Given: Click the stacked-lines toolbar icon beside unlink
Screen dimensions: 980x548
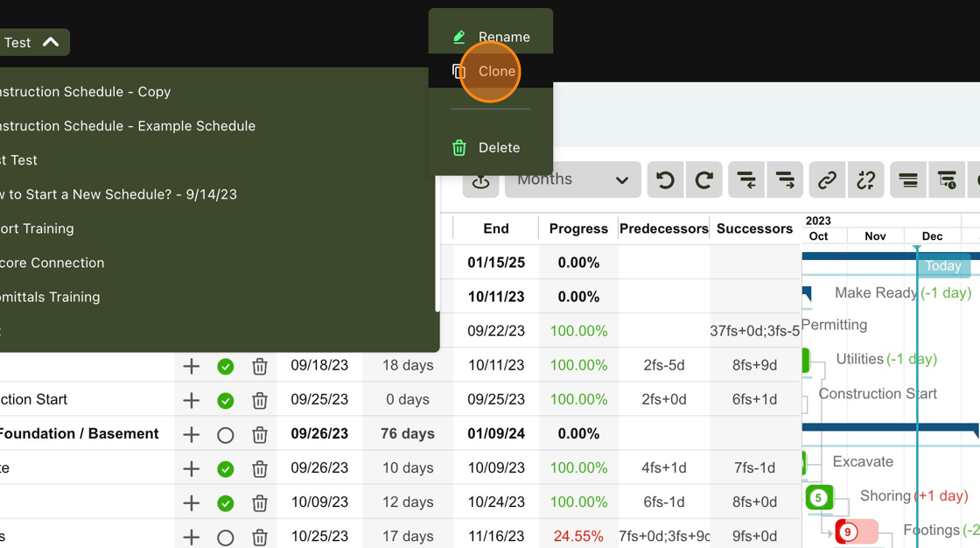Looking at the screenshot, I should click(908, 180).
